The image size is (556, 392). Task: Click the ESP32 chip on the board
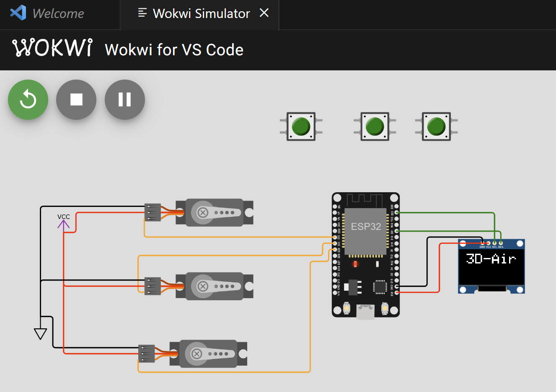pyautogui.click(x=365, y=230)
